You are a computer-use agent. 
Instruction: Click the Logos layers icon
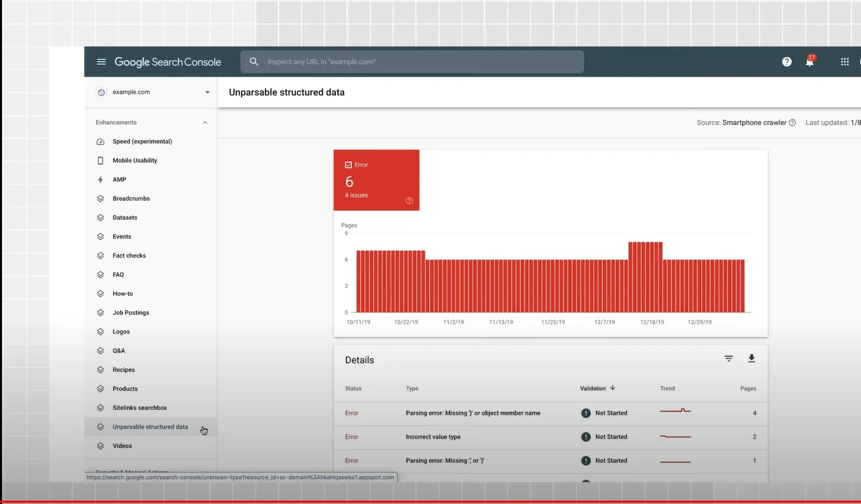101,332
